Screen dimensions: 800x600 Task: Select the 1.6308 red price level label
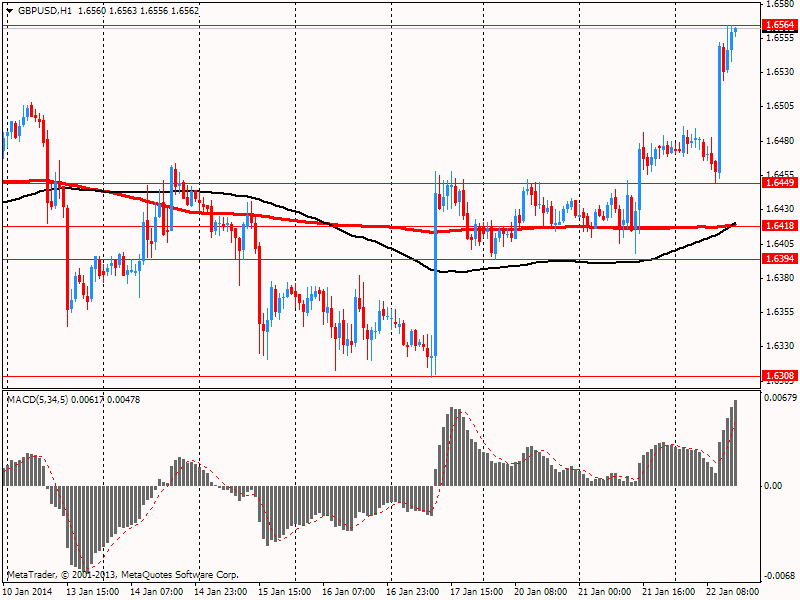779,376
